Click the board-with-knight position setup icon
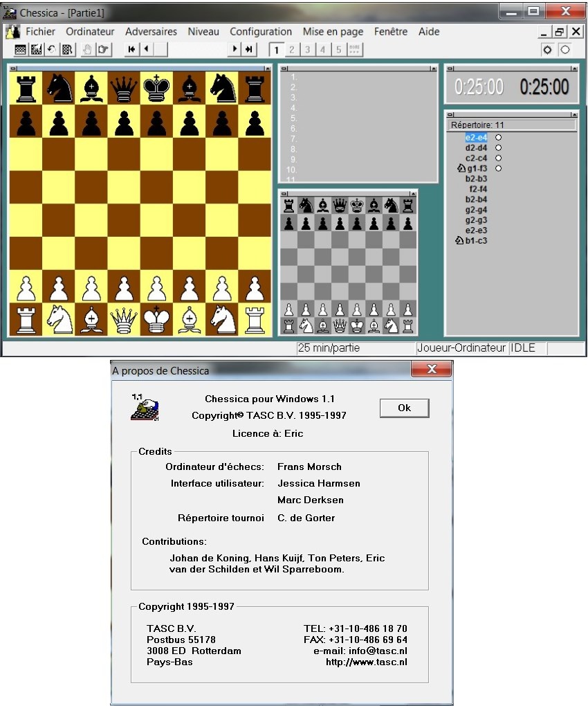Screen dimensions: 588x706 pyautogui.click(x=67, y=50)
